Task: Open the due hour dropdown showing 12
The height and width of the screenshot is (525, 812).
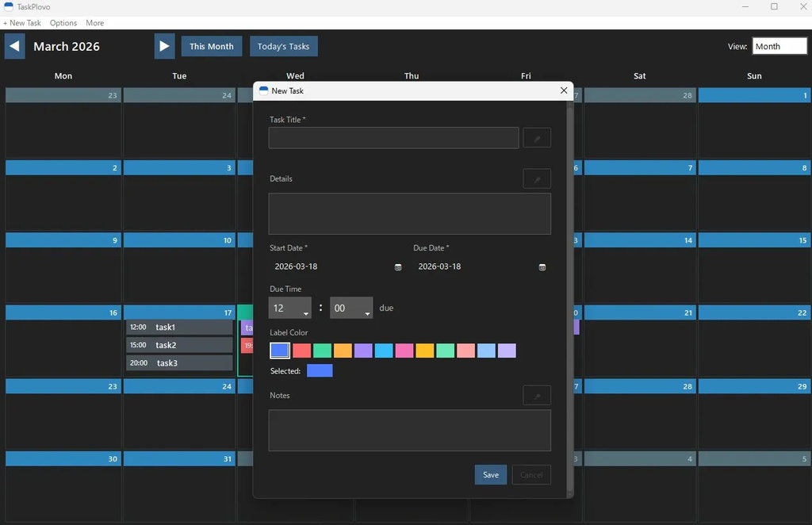Action: tap(289, 308)
